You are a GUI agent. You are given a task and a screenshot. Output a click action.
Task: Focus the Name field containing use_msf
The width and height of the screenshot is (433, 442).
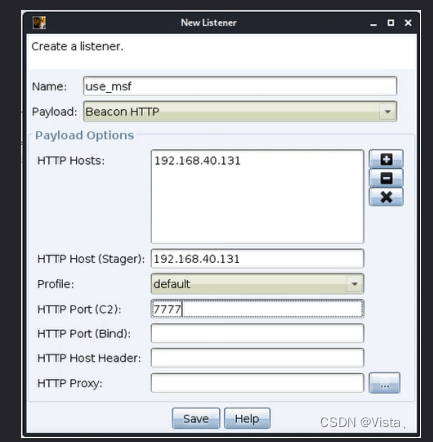point(240,86)
